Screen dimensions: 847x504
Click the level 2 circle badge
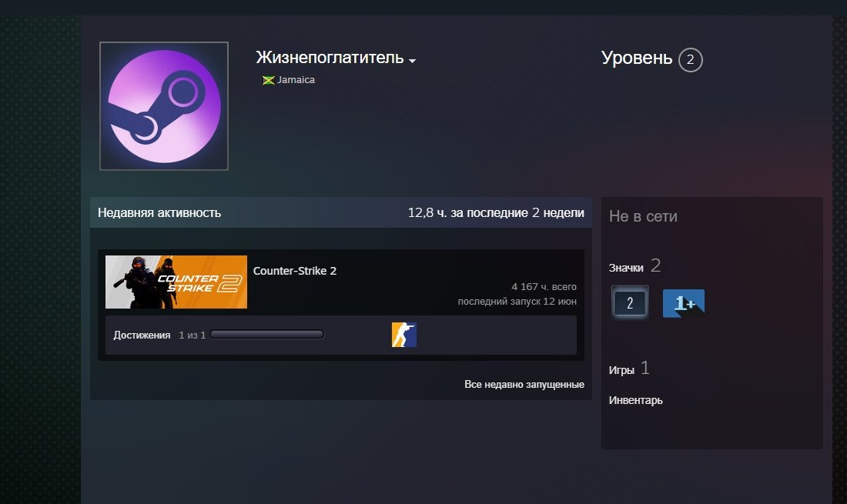(x=691, y=60)
